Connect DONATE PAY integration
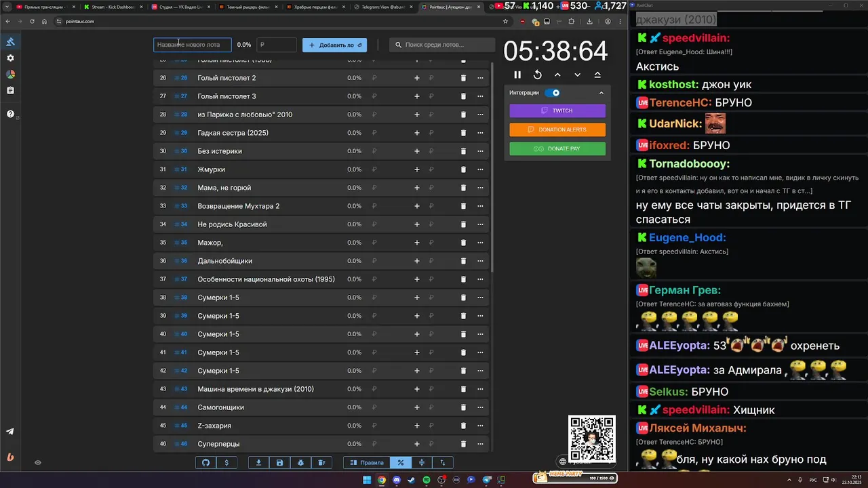The height and width of the screenshot is (488, 868). pos(557,148)
